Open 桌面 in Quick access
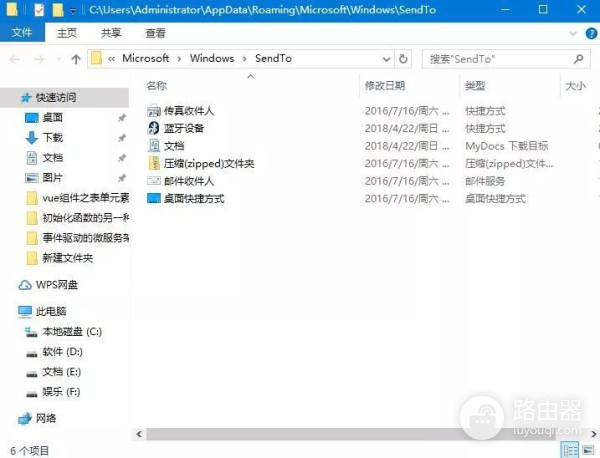The height and width of the screenshot is (458, 600). tap(52, 118)
